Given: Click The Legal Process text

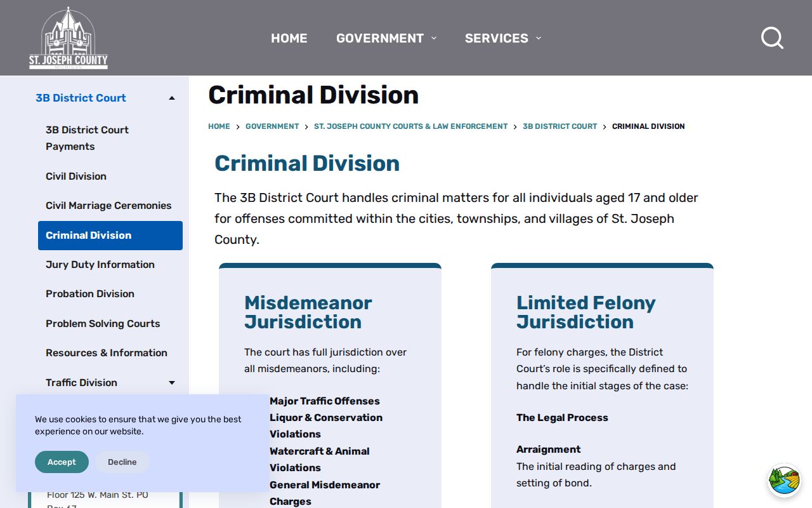Looking at the screenshot, I should click(x=562, y=418).
